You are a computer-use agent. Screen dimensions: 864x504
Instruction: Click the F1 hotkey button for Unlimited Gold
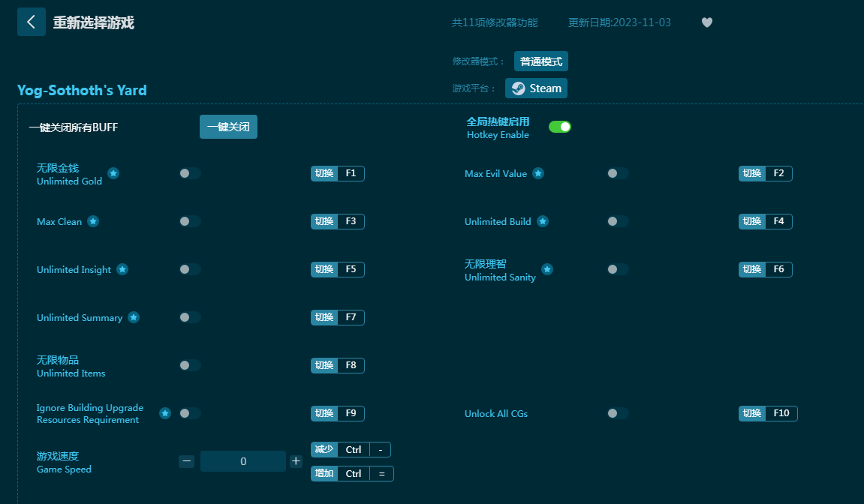(x=351, y=173)
